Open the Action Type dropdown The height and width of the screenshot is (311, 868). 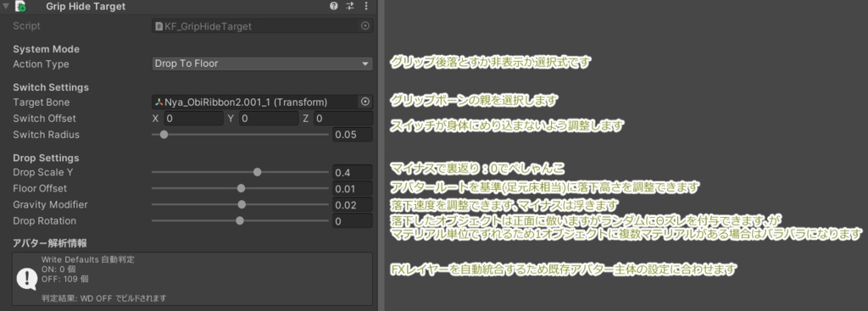click(x=262, y=64)
